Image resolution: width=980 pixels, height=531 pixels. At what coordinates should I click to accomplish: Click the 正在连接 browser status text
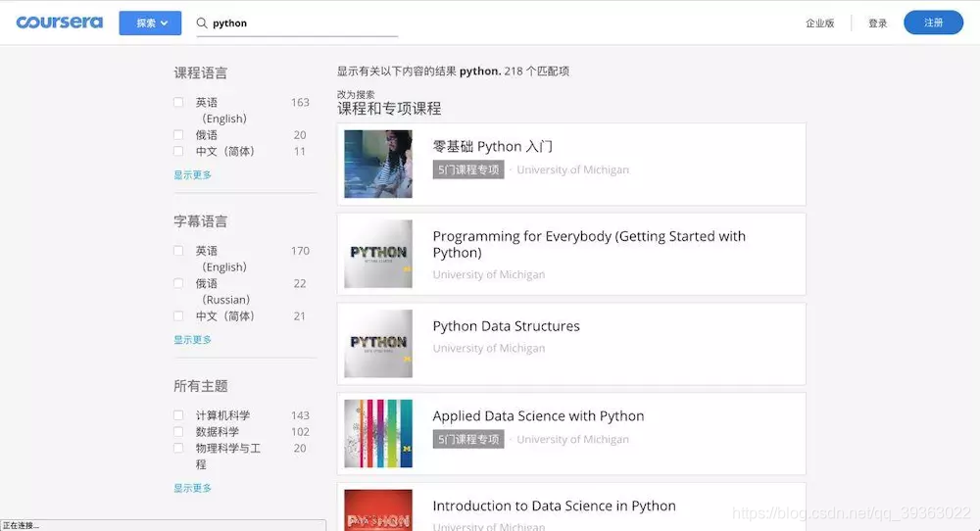coord(21,526)
